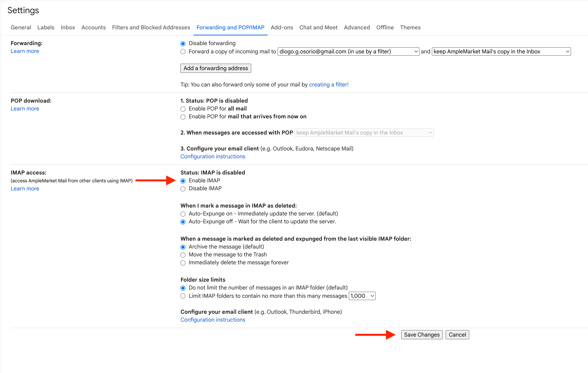Enable forwarding a copy of incoming mail

tap(183, 52)
